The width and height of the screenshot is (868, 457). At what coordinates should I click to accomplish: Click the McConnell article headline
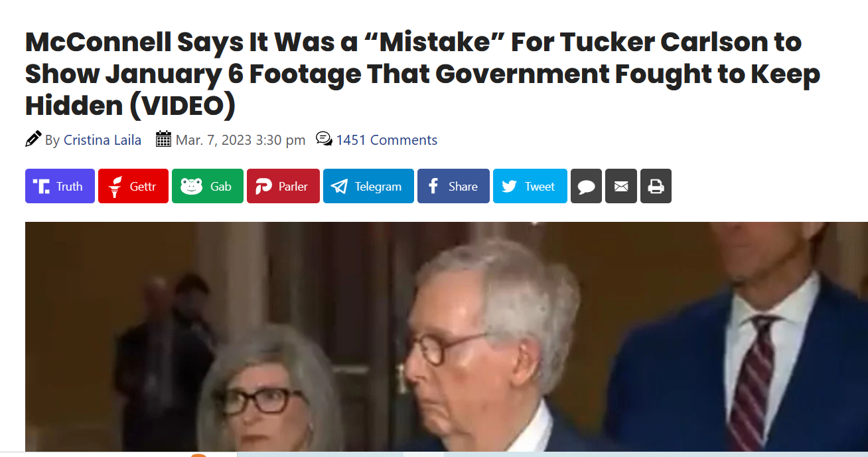pos(423,74)
